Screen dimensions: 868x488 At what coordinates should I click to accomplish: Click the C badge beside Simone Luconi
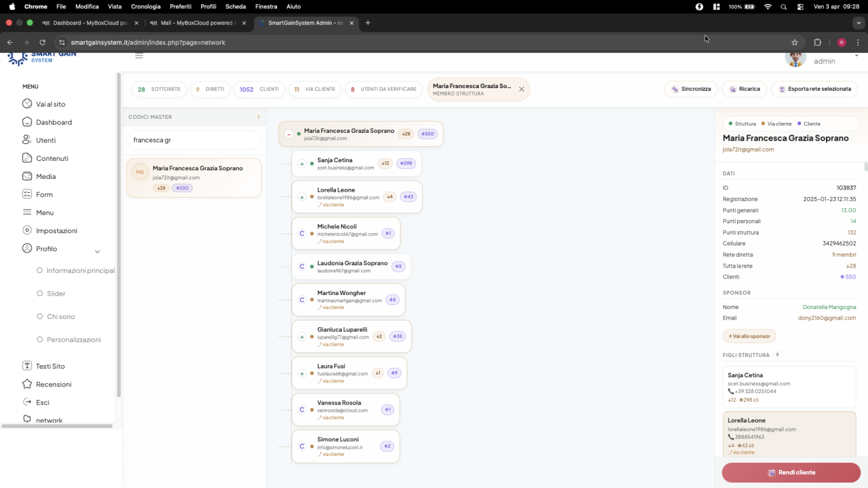[x=302, y=446]
